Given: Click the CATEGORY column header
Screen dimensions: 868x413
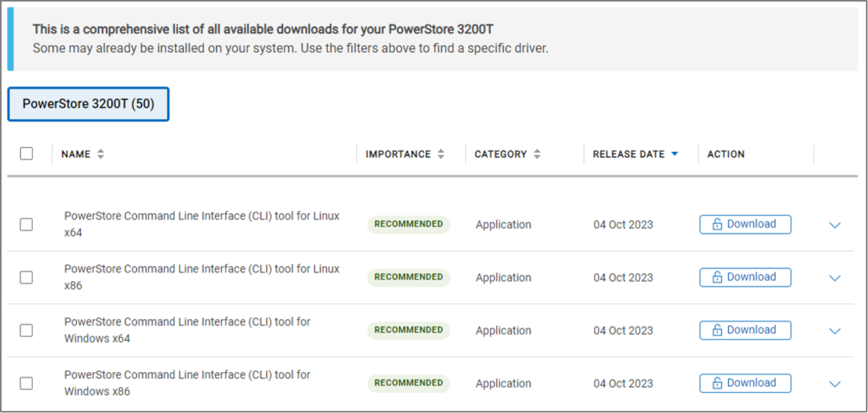Looking at the screenshot, I should point(501,154).
